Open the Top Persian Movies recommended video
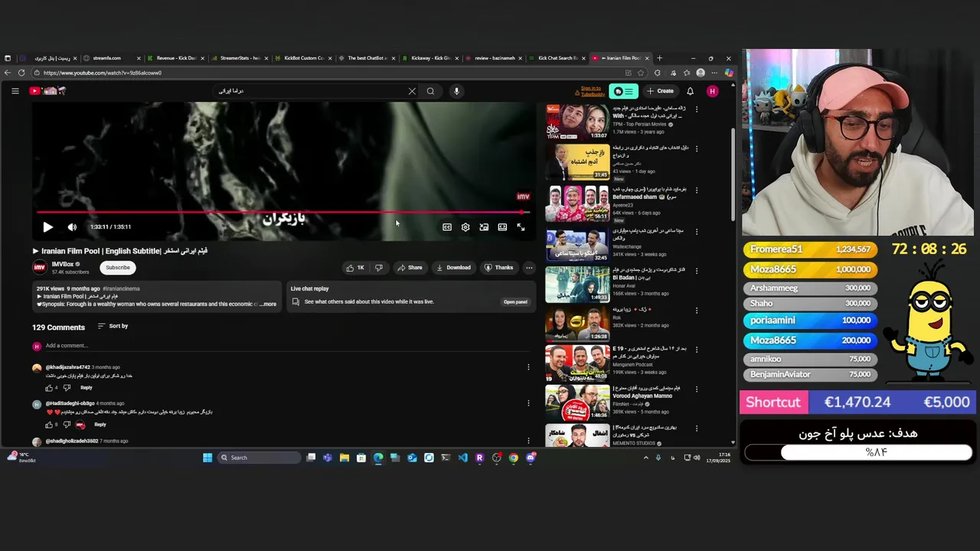The height and width of the screenshot is (551, 980). (x=577, y=122)
